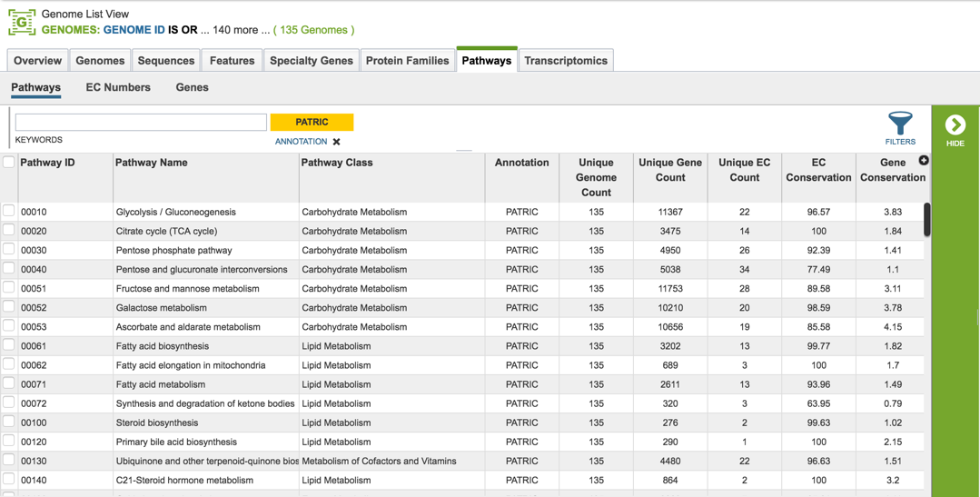Click the table vertical scrollbar thumb
This screenshot has height=497, width=980.
[x=927, y=220]
